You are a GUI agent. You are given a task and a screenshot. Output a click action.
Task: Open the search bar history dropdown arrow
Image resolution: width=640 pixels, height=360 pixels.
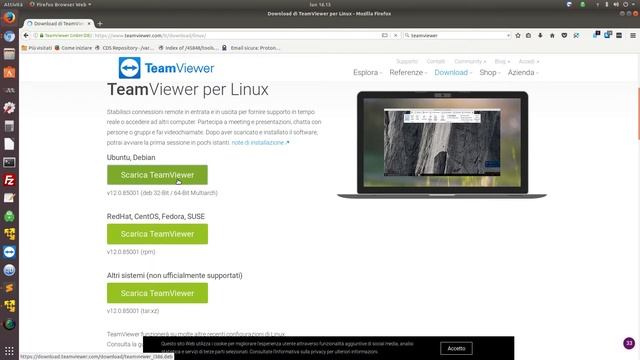coord(508,36)
